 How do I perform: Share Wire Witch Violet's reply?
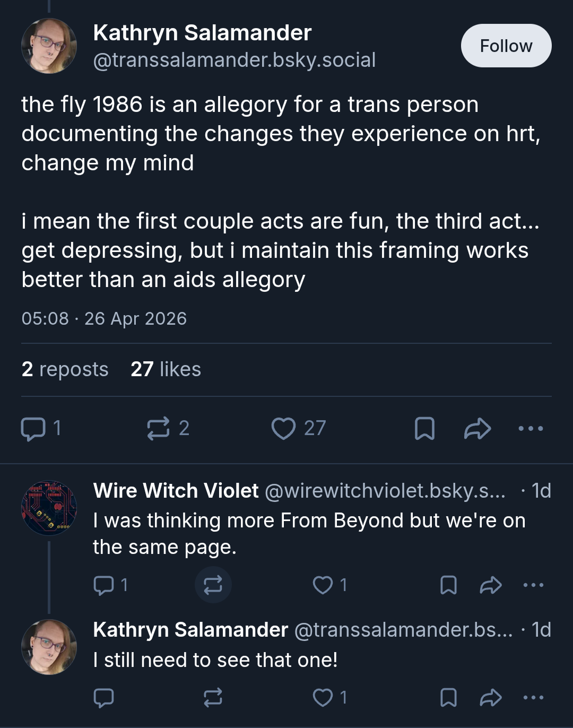click(x=491, y=585)
